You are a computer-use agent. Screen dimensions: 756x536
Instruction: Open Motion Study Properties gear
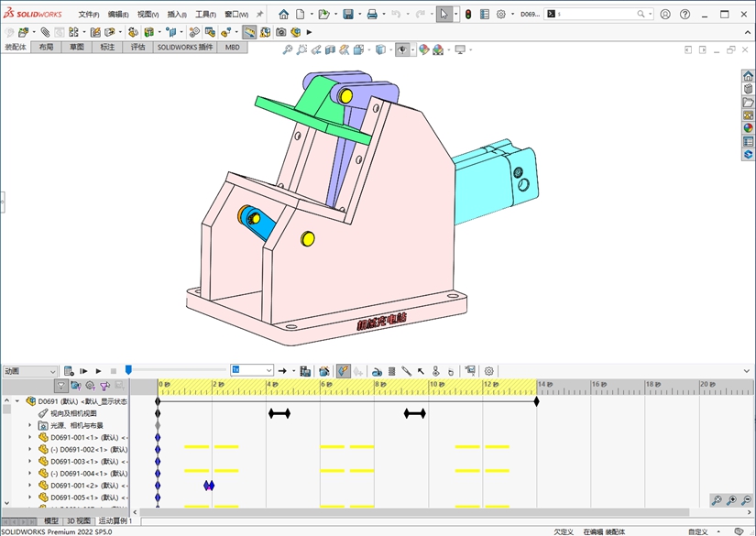click(489, 371)
